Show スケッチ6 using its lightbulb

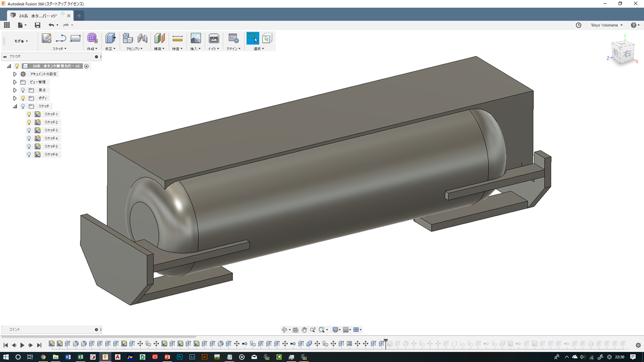coord(29,154)
